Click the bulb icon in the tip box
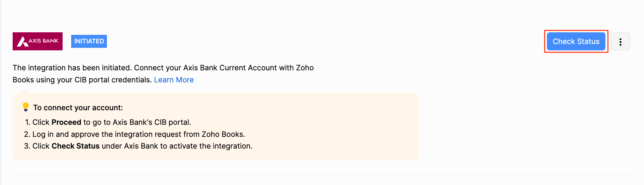 click(x=26, y=107)
